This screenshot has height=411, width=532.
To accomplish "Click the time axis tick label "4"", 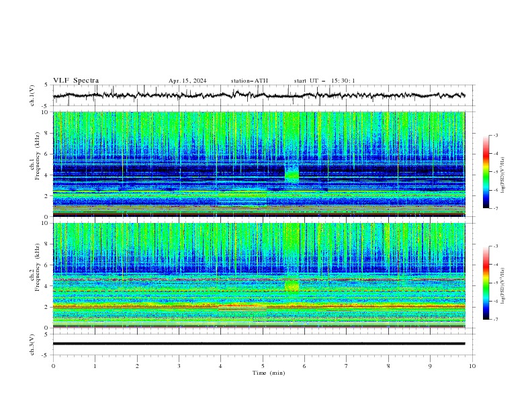I will tap(221, 366).
